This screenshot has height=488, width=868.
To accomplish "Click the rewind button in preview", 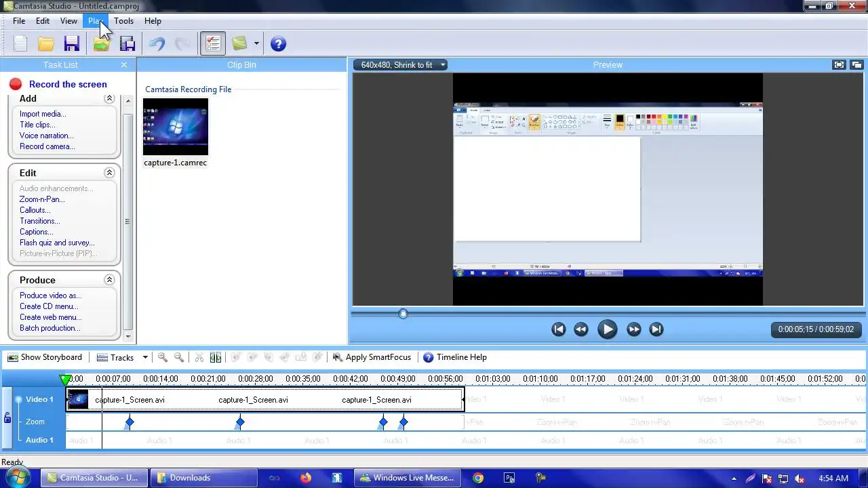I will 581,329.
